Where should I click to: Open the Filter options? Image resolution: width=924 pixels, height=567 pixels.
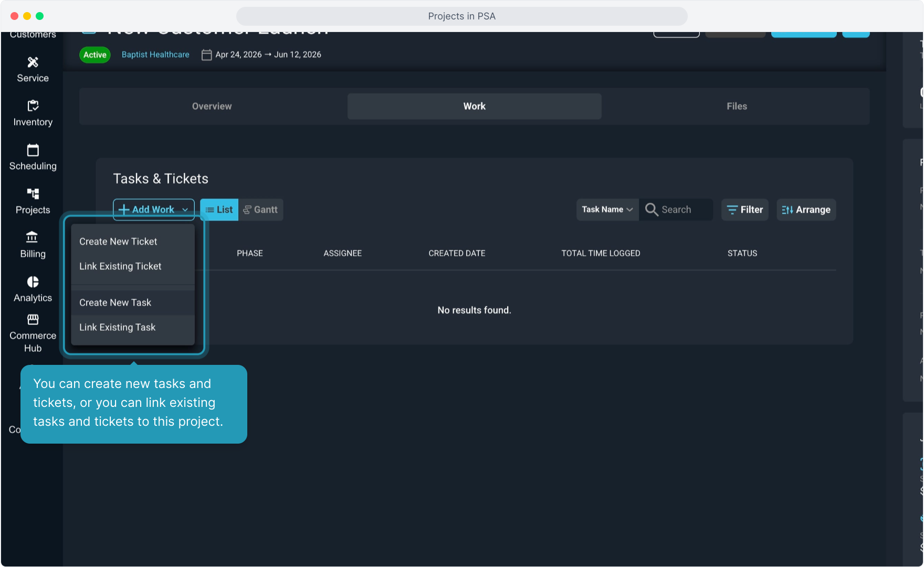[745, 209]
